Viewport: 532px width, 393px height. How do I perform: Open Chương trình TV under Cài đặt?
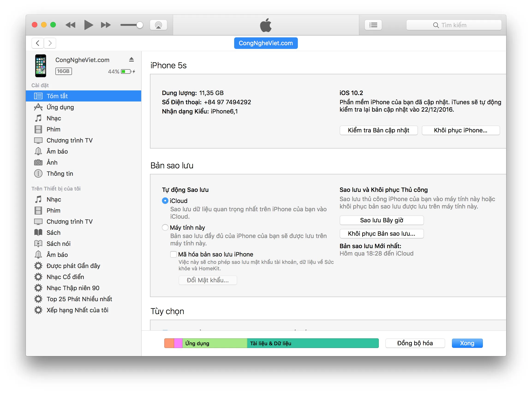(x=84, y=140)
